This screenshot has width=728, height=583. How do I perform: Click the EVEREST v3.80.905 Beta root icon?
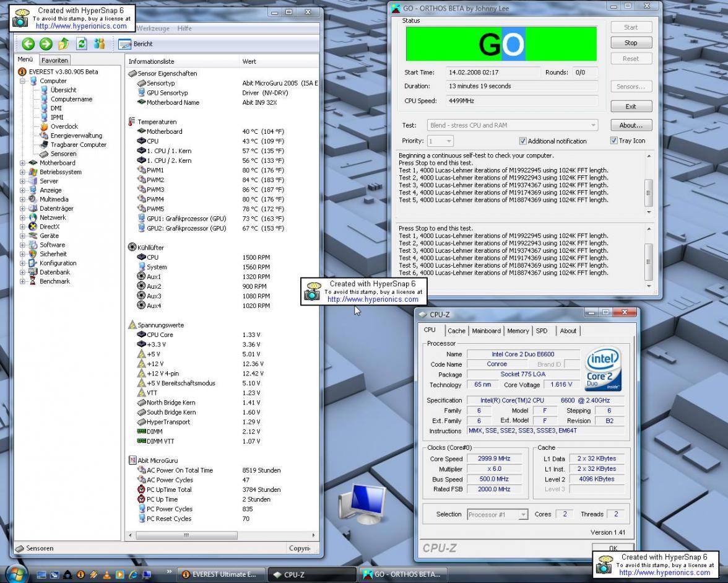tap(22, 71)
